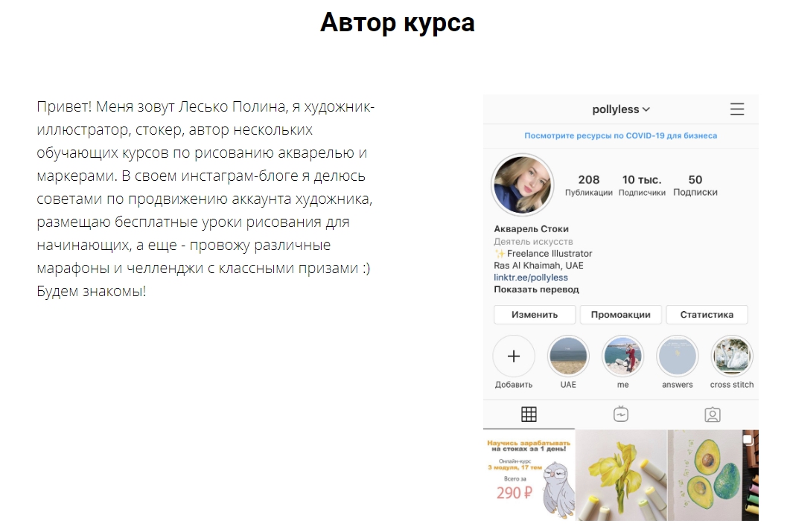Open the UAE story highlight

pyautogui.click(x=568, y=356)
